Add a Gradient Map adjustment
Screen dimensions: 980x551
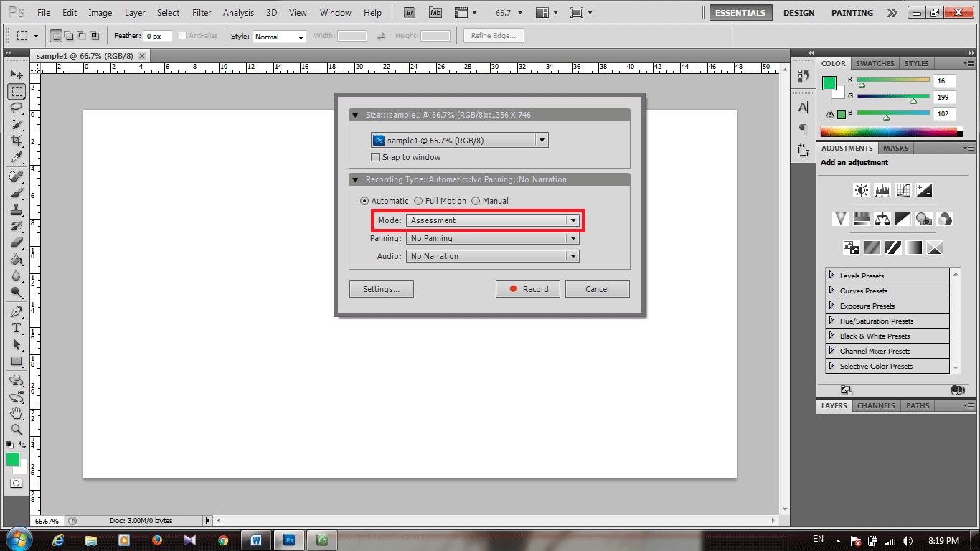click(x=914, y=248)
